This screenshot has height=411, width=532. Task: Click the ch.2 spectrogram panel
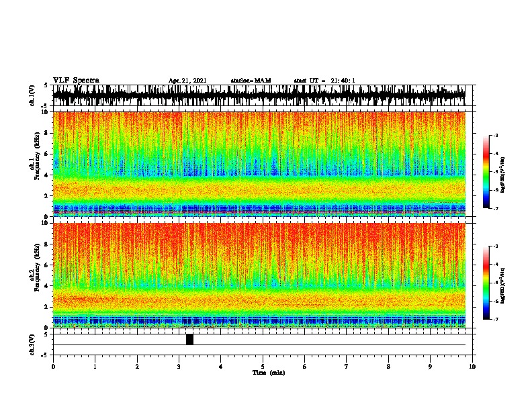[259, 275]
